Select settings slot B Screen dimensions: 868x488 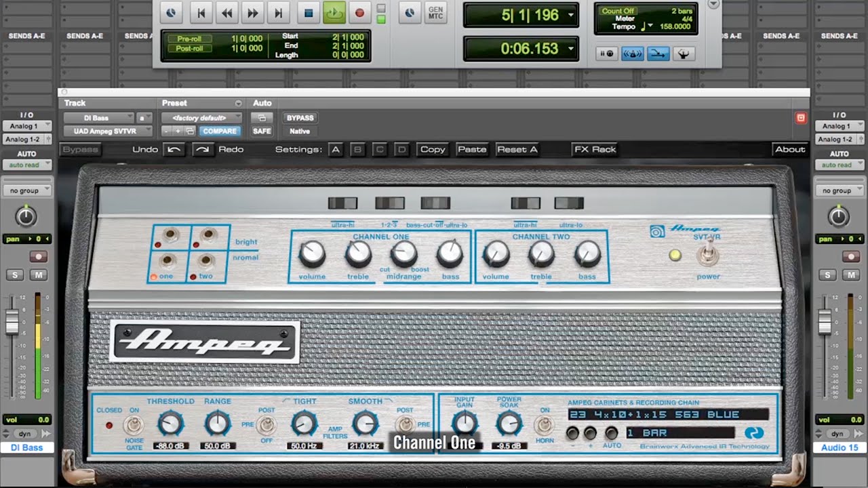point(357,149)
